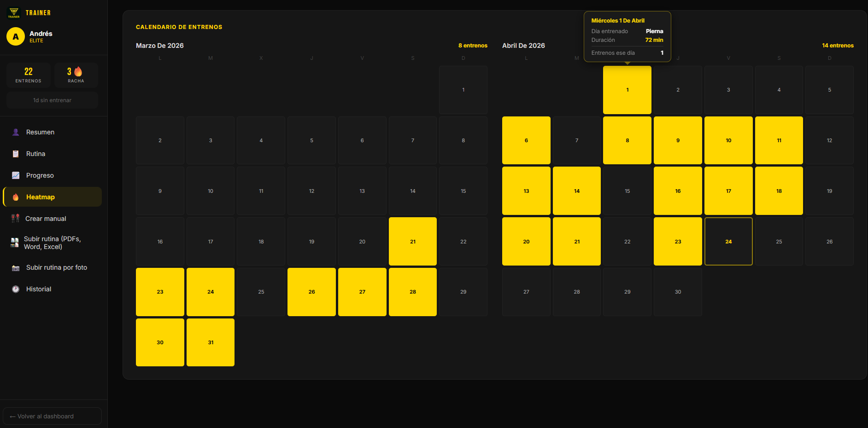Select March 31 trained day

(211, 342)
